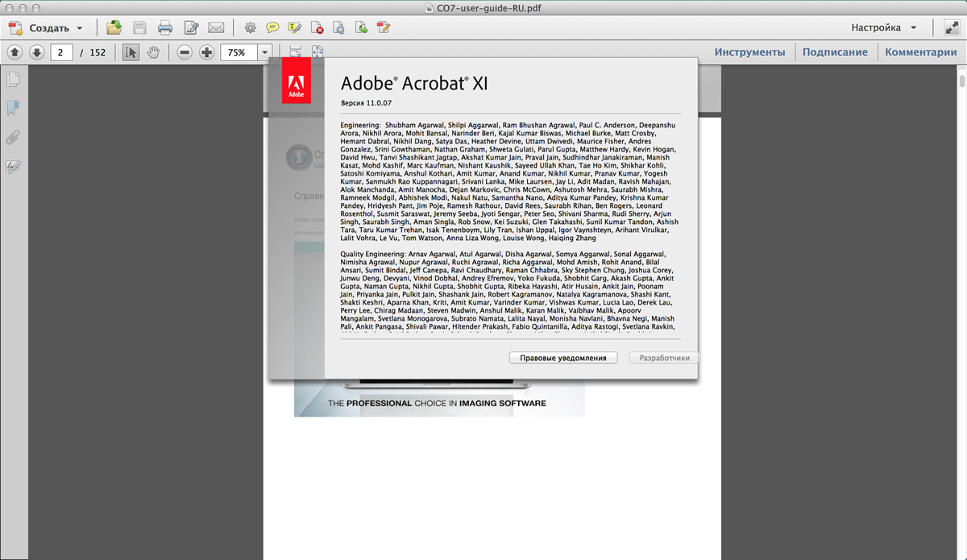Print the document using the printer icon
This screenshot has width=967, height=560.
coord(165,28)
